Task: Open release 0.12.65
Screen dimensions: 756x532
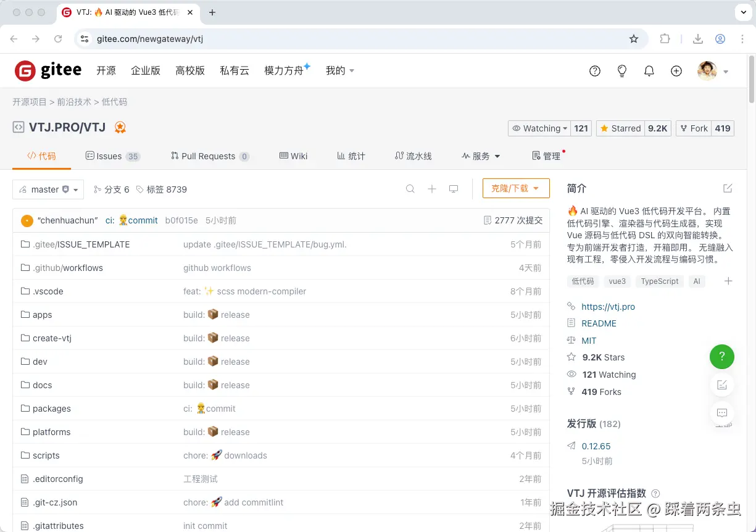Action: [x=596, y=446]
